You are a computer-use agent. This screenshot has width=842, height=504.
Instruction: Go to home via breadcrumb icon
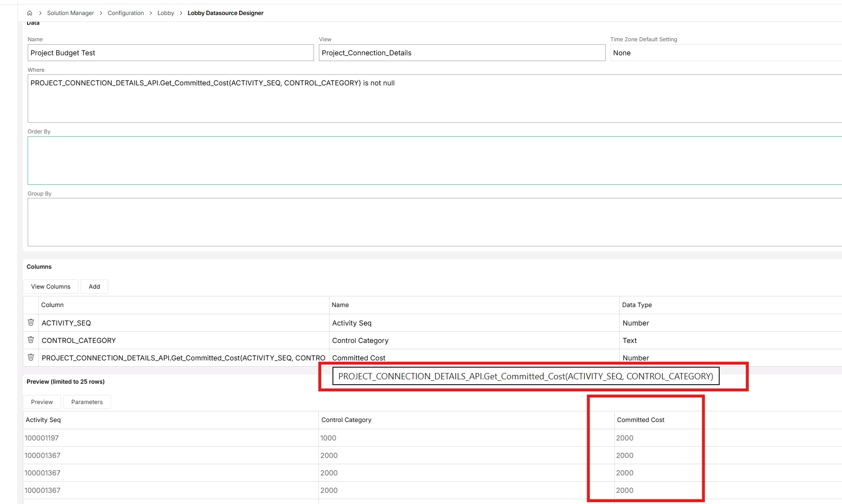[30, 13]
